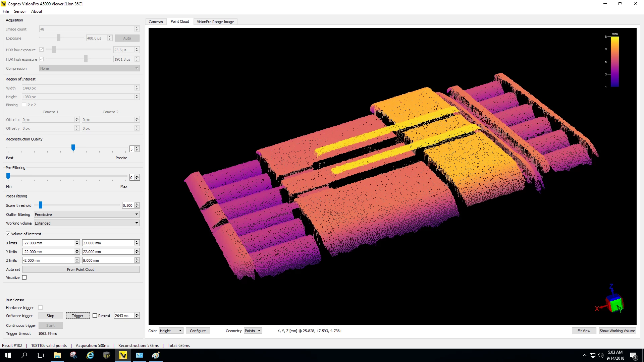
Task: Select the Configure button near Color Height
Action: pos(197,330)
